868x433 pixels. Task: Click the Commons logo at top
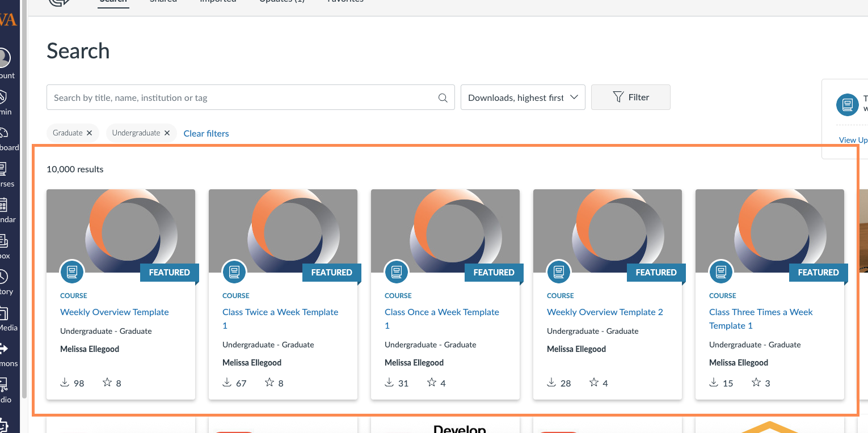click(x=60, y=2)
